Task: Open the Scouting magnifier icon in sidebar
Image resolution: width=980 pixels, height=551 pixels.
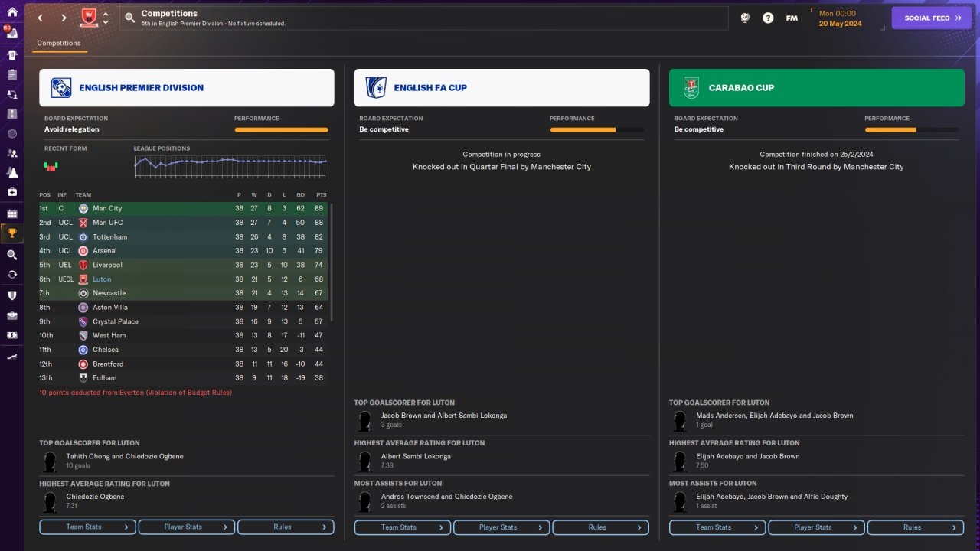Action: pos(11,255)
